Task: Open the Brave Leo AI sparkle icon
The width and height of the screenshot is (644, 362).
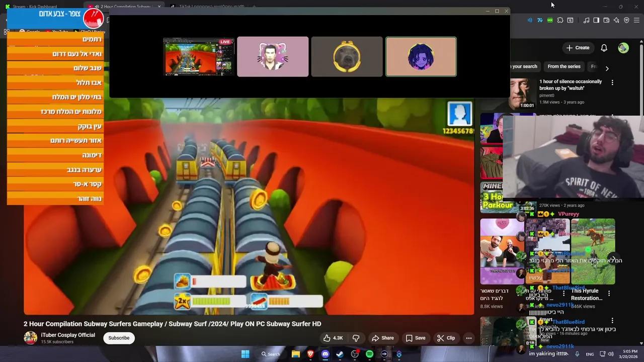Action: (616, 20)
